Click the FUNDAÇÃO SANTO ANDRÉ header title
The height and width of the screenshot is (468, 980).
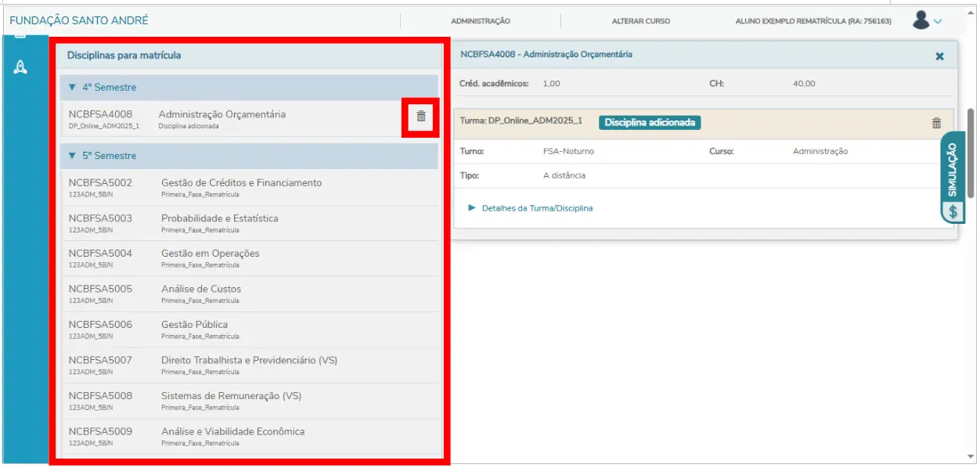(x=78, y=21)
